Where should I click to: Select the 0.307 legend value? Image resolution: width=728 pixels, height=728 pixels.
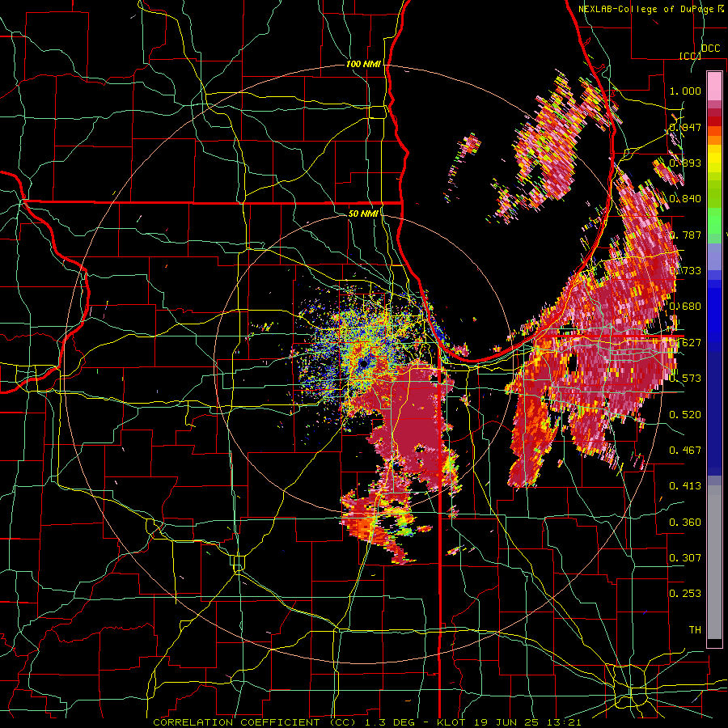tap(685, 557)
